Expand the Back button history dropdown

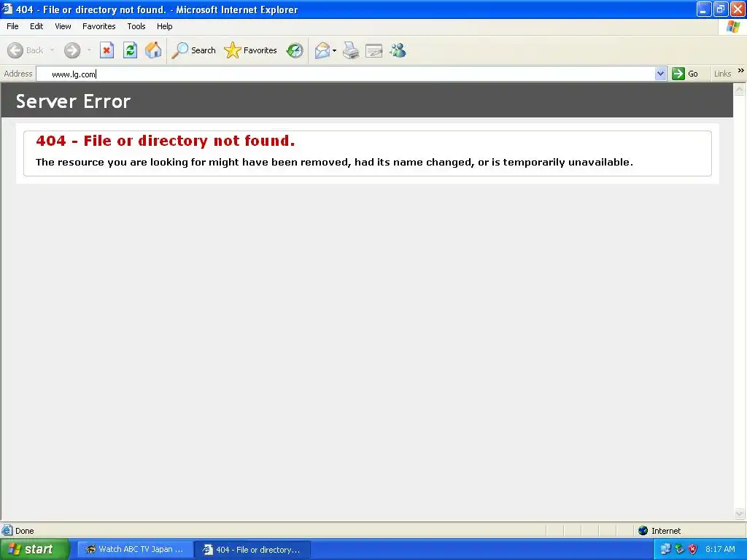[x=52, y=50]
